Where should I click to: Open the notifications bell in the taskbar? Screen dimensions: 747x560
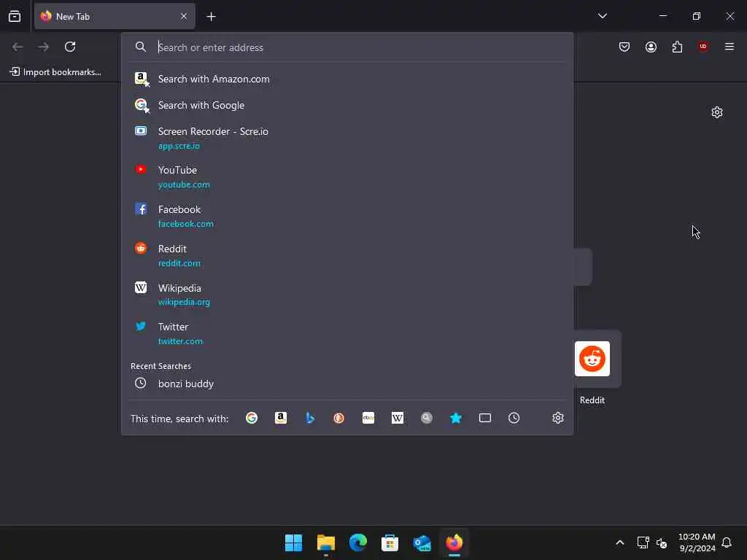(x=727, y=542)
